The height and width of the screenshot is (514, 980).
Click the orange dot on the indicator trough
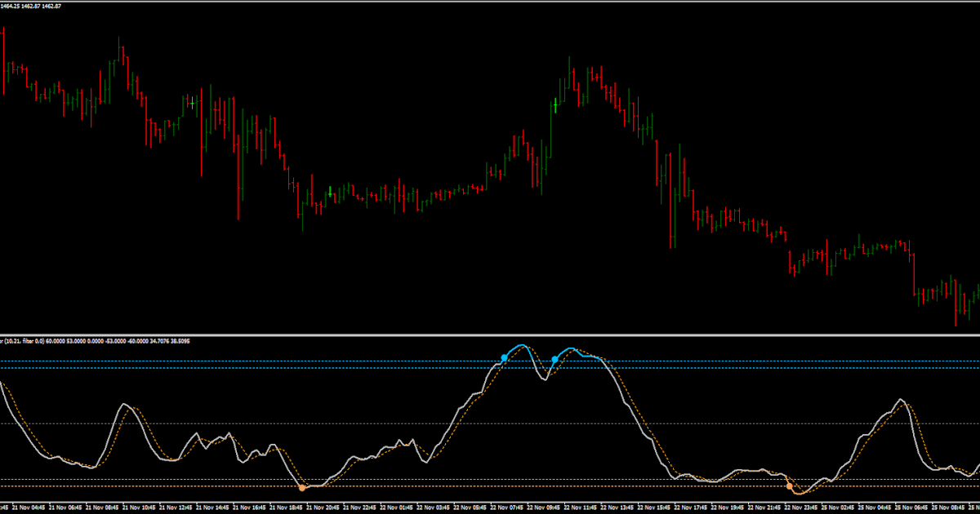pyautogui.click(x=303, y=487)
